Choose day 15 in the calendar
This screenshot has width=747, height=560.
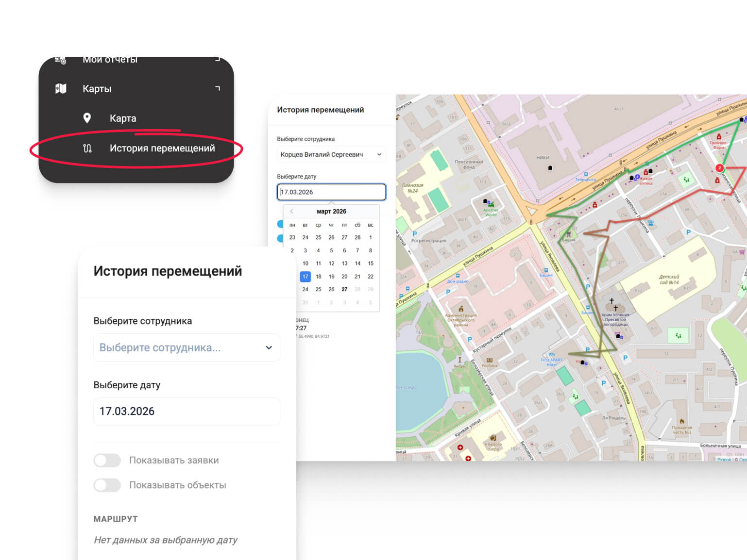[x=371, y=263]
